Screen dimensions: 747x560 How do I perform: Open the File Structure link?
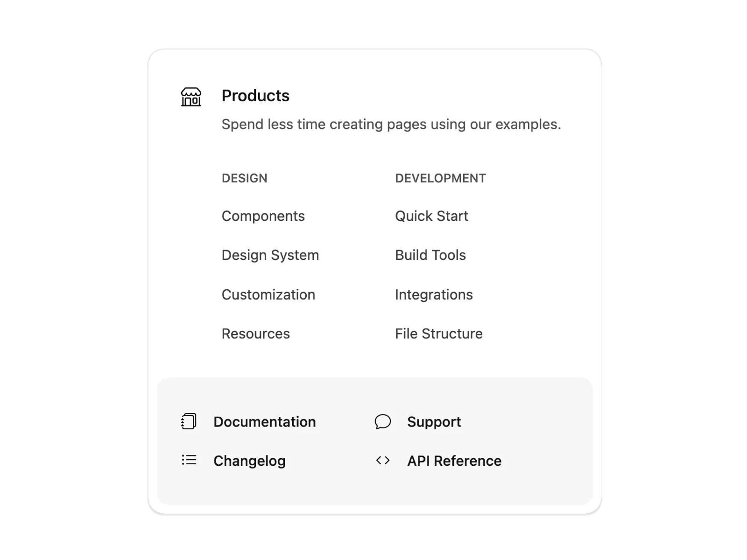coord(439,334)
